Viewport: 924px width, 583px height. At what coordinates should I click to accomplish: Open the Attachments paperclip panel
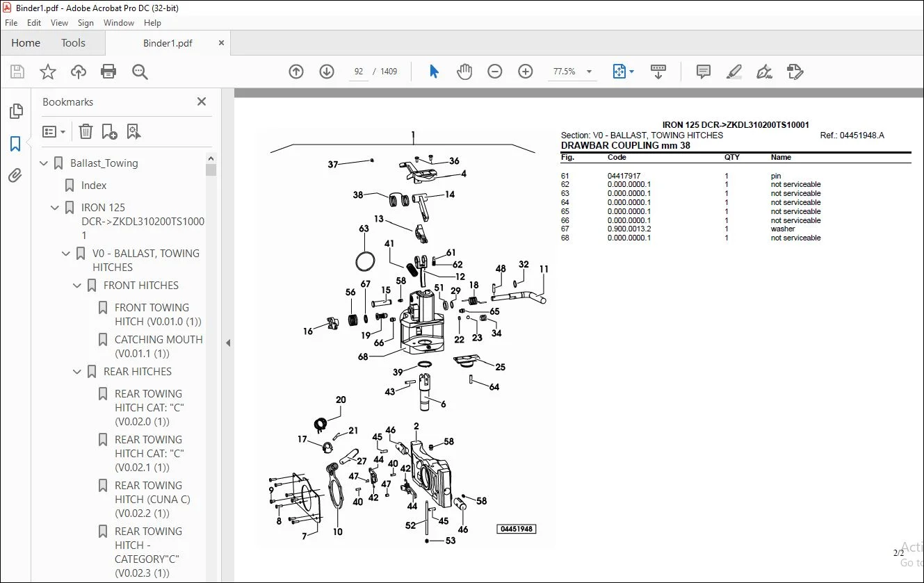pyautogui.click(x=15, y=175)
